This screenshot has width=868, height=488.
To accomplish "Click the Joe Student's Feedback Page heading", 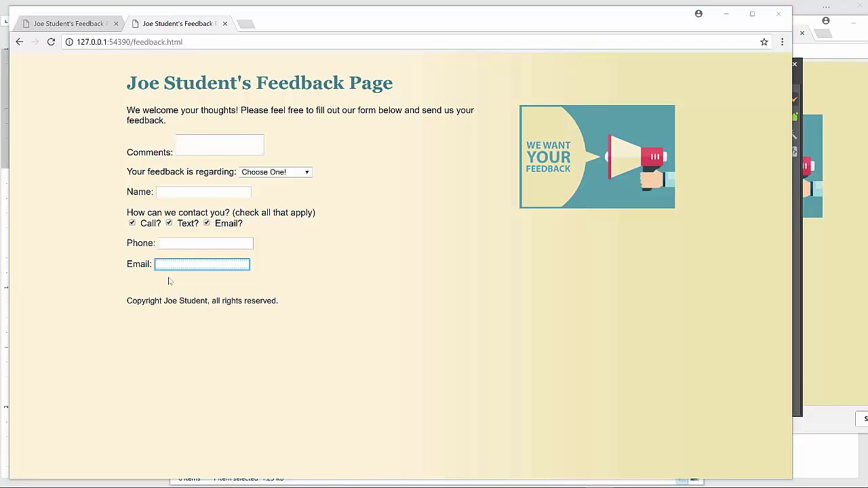I will (260, 83).
